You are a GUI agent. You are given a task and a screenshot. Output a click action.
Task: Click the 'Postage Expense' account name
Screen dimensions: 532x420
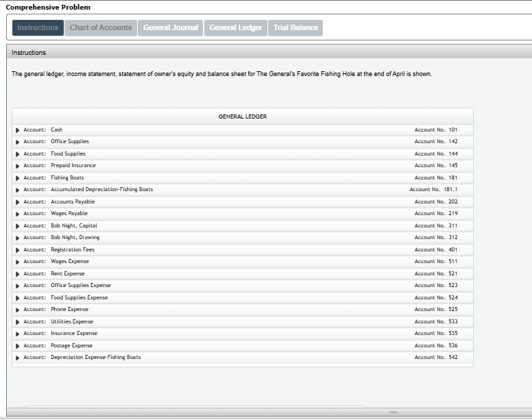[x=71, y=346]
